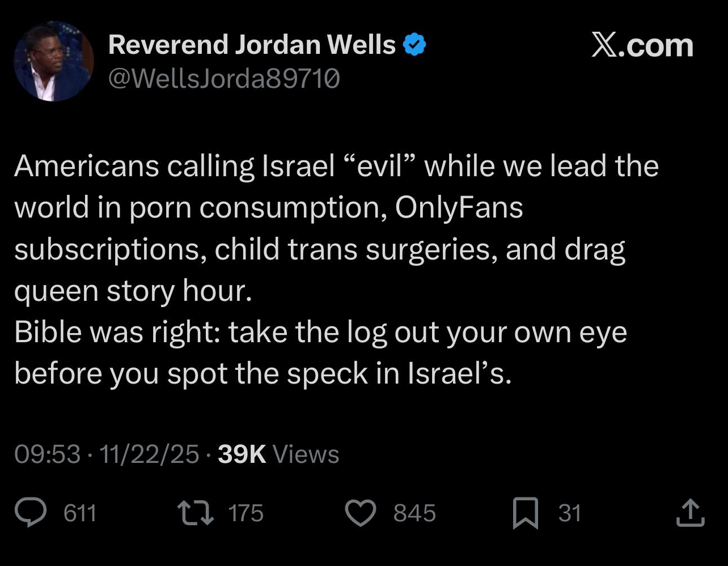The width and height of the screenshot is (728, 566).
Task: Like the tweet with the heart icon
Action: point(361,513)
